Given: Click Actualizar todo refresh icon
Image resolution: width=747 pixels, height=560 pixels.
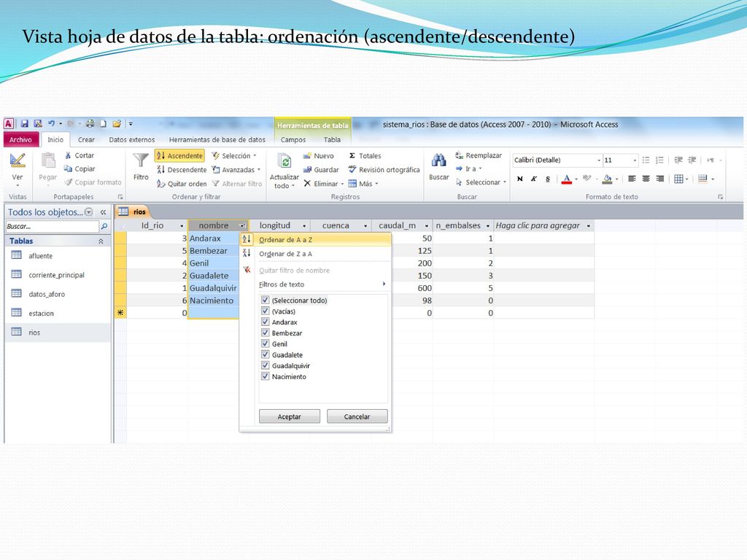Looking at the screenshot, I should point(285,161).
